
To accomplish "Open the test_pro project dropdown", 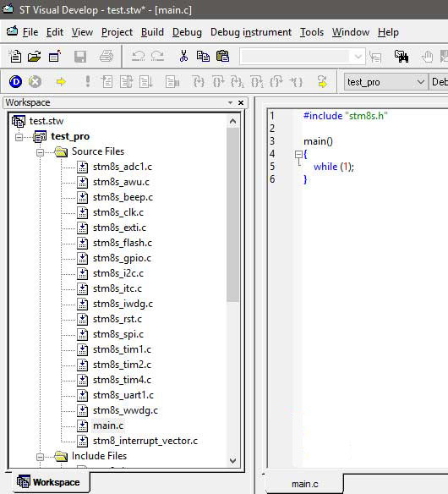I will (421, 82).
